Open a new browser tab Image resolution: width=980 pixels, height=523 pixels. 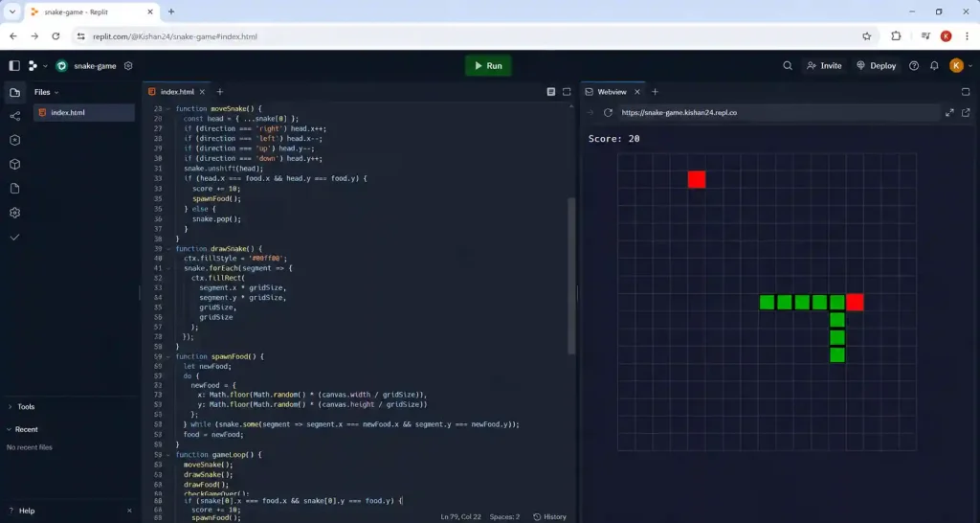pyautogui.click(x=171, y=11)
